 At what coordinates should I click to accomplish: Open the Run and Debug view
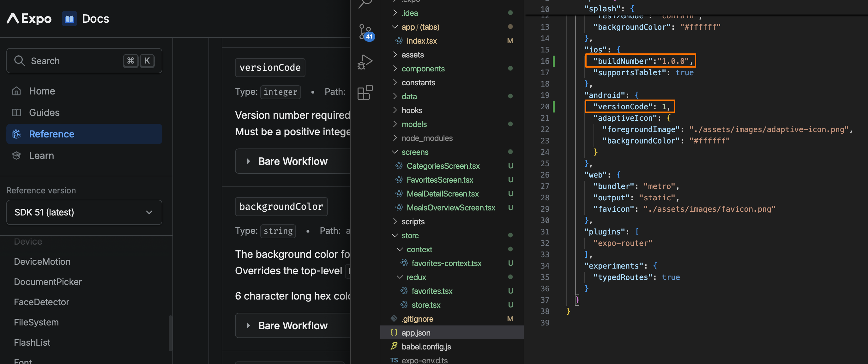coord(365,62)
